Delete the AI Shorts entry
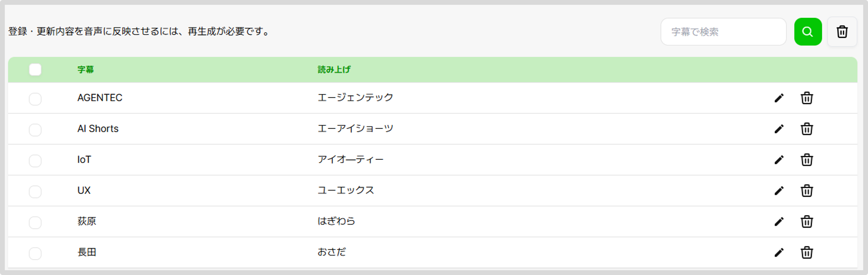868x275 pixels. pyautogui.click(x=807, y=129)
